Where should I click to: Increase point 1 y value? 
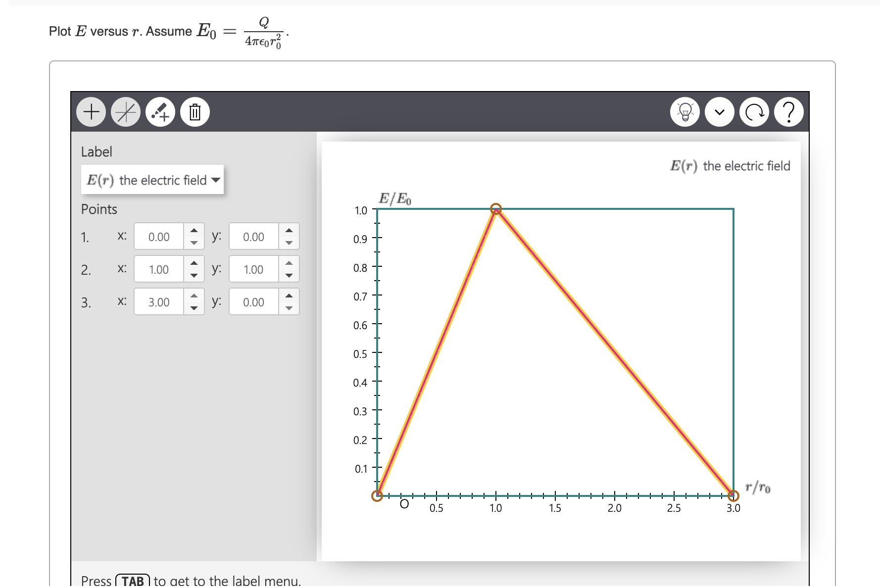point(289,230)
